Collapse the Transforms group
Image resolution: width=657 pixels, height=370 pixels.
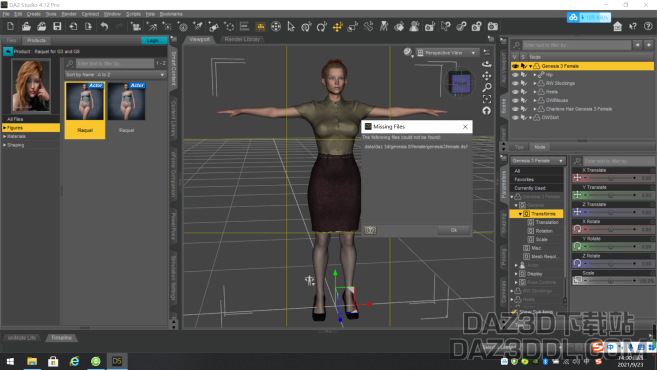click(520, 214)
